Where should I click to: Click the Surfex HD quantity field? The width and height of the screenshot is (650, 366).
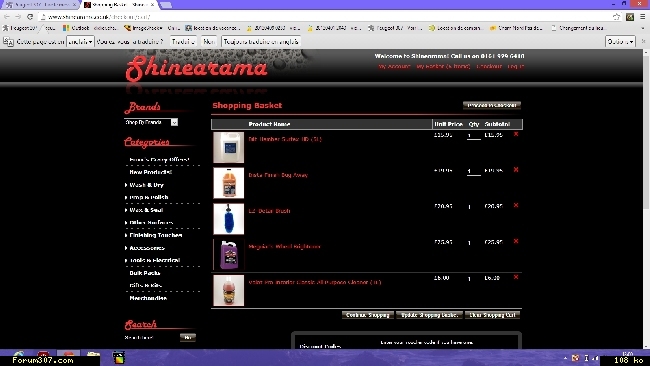point(473,136)
